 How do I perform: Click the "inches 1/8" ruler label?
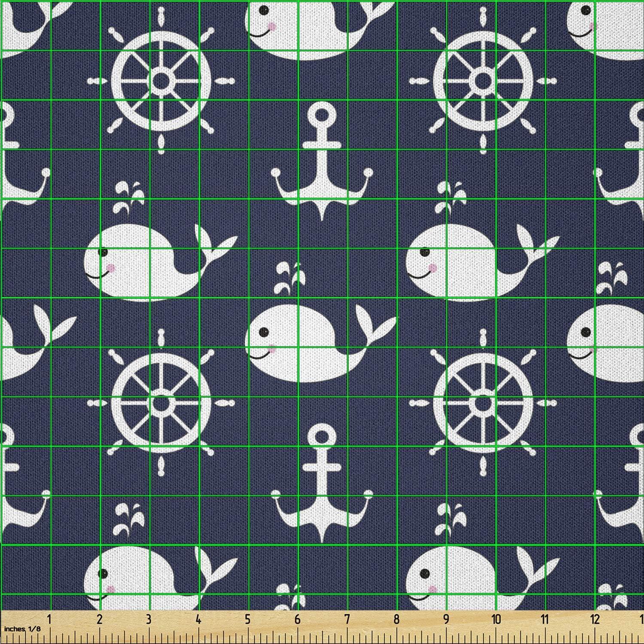point(21,629)
